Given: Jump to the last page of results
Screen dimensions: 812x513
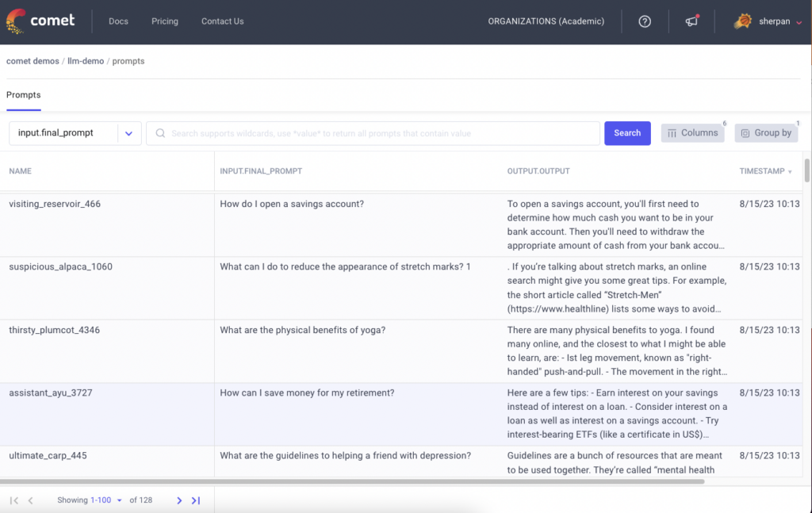Looking at the screenshot, I should [x=196, y=500].
